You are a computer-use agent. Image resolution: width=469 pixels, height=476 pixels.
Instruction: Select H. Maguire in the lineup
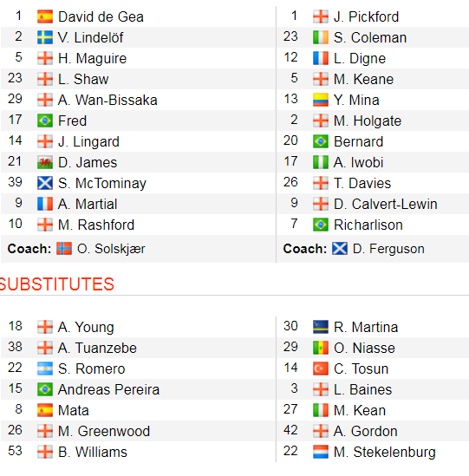point(92,58)
